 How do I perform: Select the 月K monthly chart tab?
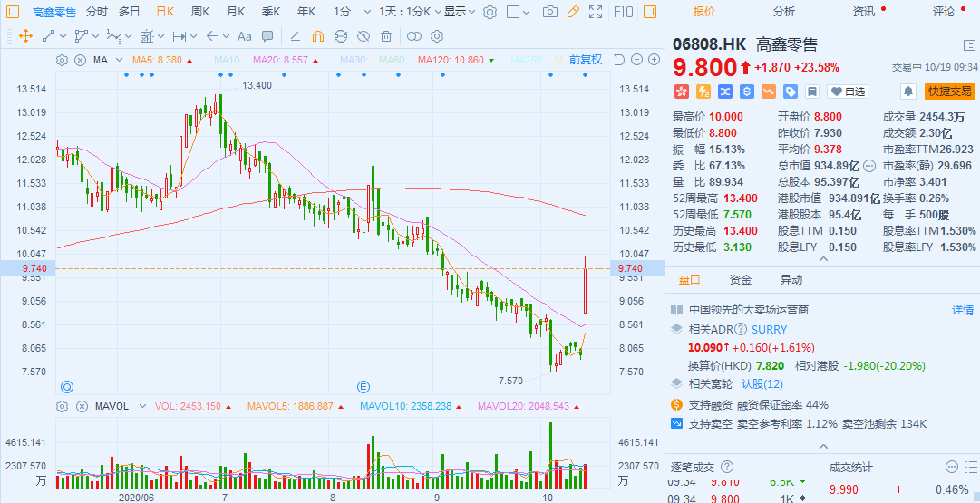pyautogui.click(x=236, y=11)
